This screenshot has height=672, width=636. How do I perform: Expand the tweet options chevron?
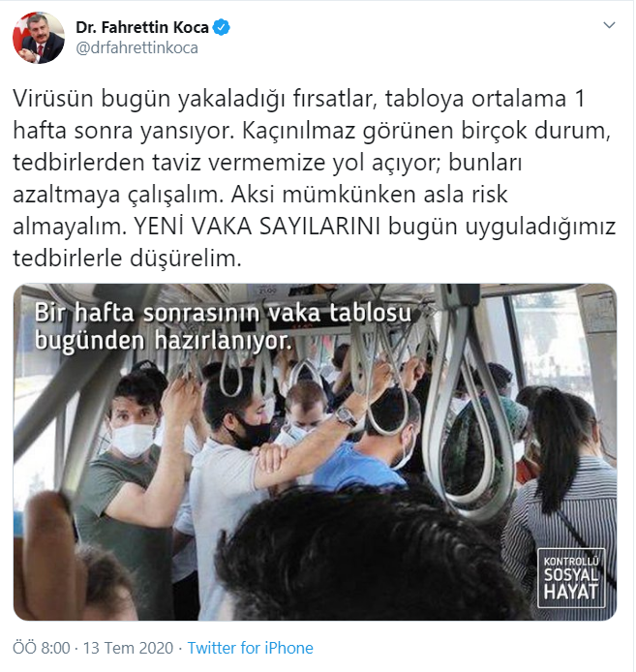coord(609,25)
